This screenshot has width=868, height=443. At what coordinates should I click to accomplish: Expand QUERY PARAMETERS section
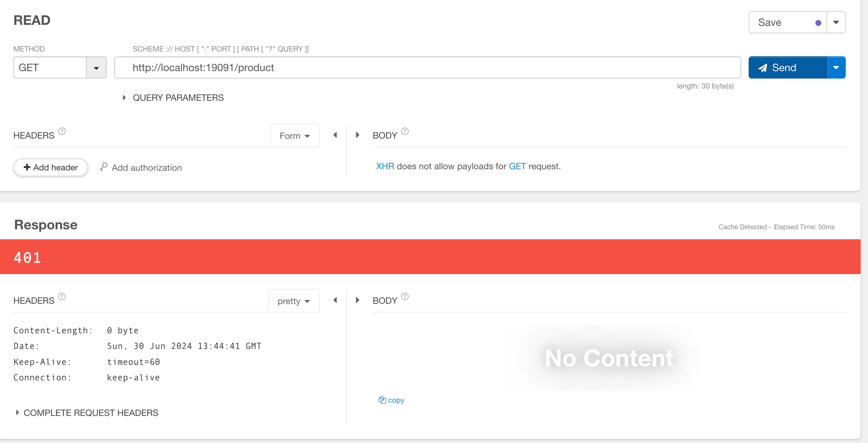coord(173,98)
